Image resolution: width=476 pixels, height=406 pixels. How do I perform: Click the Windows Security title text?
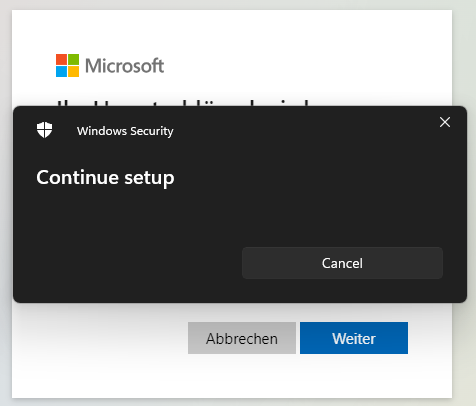pos(125,131)
